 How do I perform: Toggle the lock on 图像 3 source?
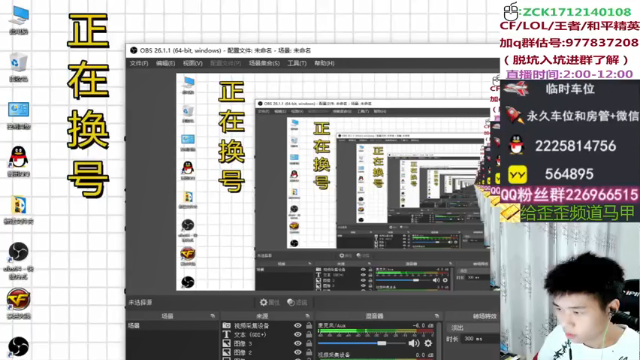click(309, 344)
